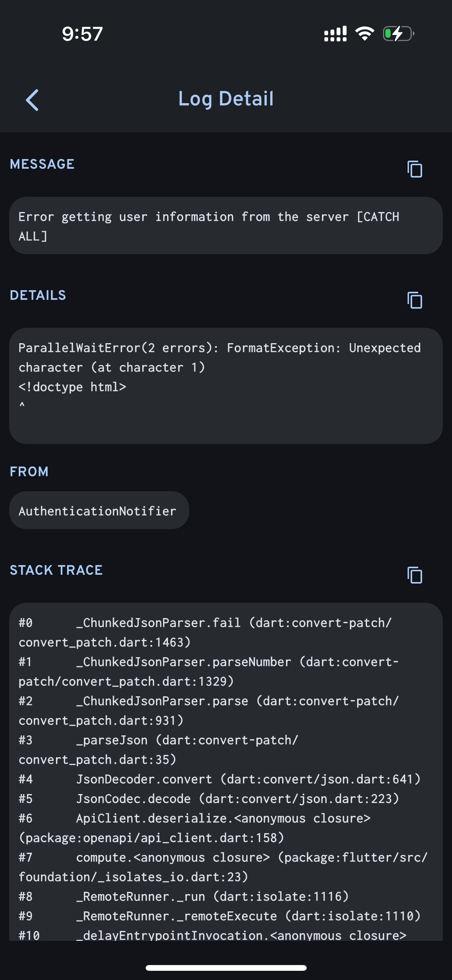Go back using the back chevron

[32, 100]
